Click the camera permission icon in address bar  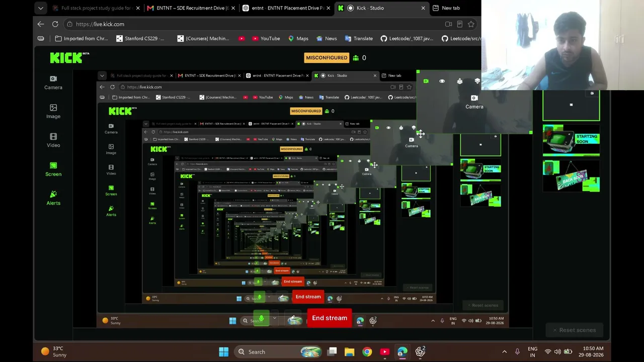coord(448,24)
